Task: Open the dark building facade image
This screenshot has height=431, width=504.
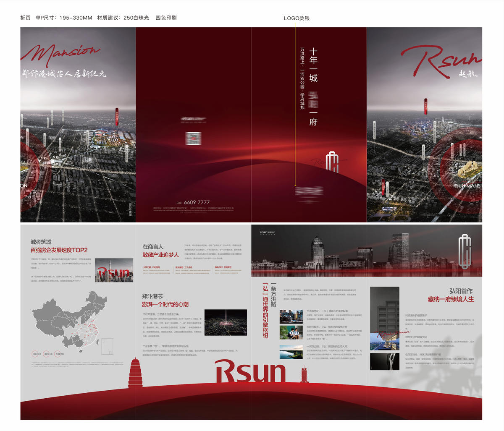Action: click(385, 309)
